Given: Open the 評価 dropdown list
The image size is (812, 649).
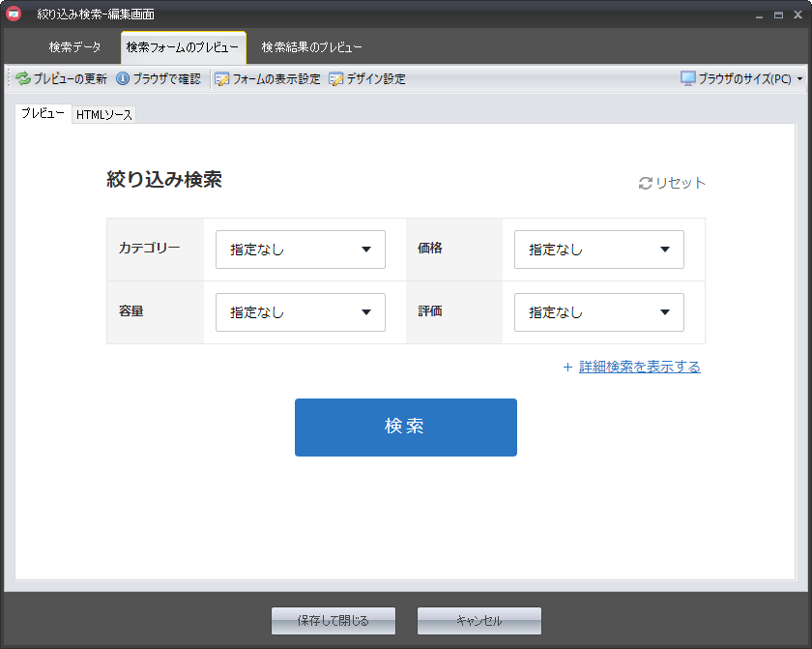Looking at the screenshot, I should click(598, 312).
